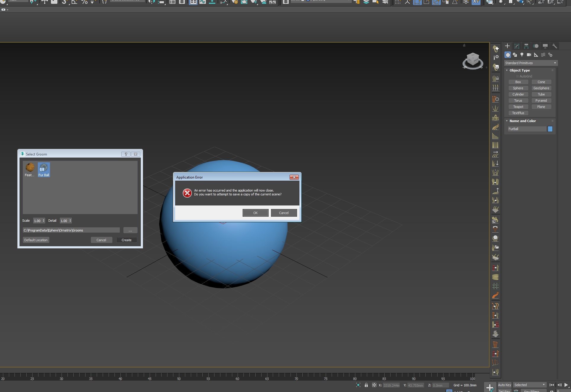Click the FurBall object color swatch

550,129
